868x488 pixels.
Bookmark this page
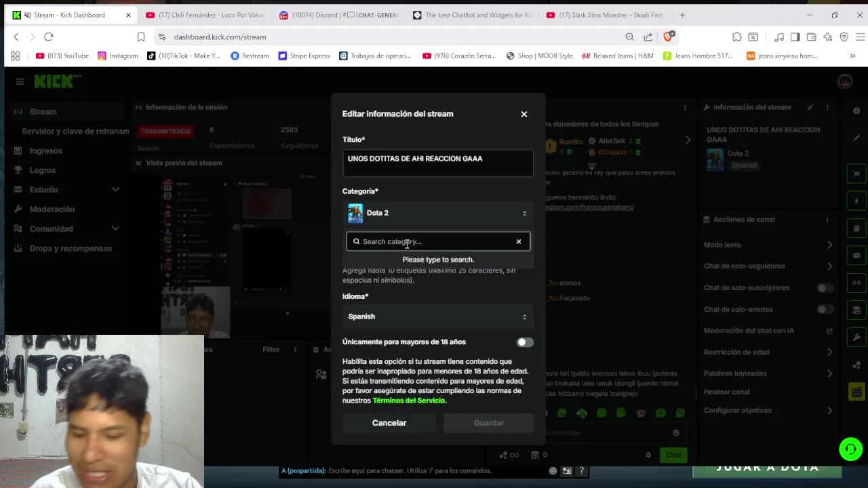pyautogui.click(x=141, y=37)
